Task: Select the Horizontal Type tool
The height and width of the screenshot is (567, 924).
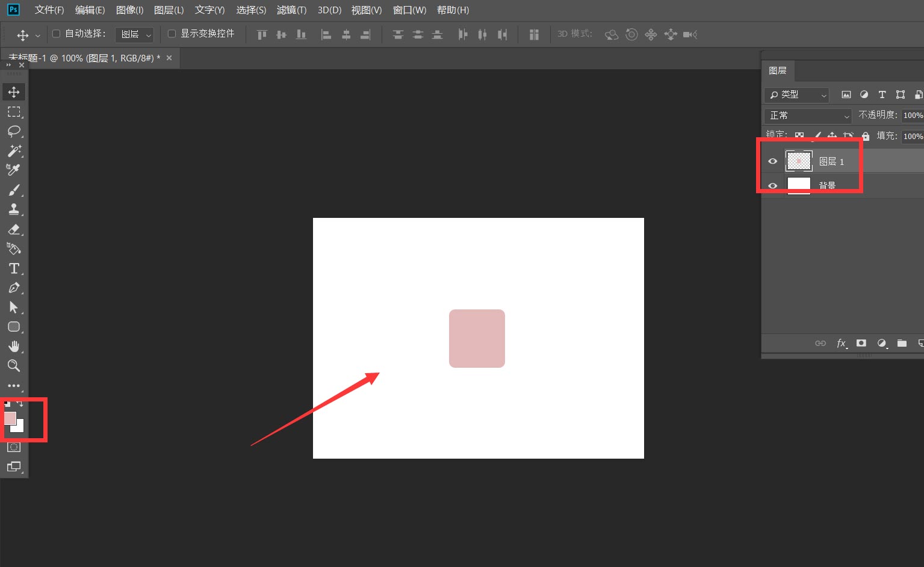Action: (x=14, y=268)
